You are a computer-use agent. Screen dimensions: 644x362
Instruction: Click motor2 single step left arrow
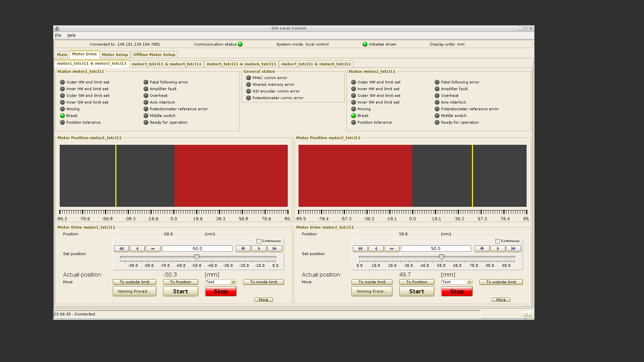tap(376, 249)
